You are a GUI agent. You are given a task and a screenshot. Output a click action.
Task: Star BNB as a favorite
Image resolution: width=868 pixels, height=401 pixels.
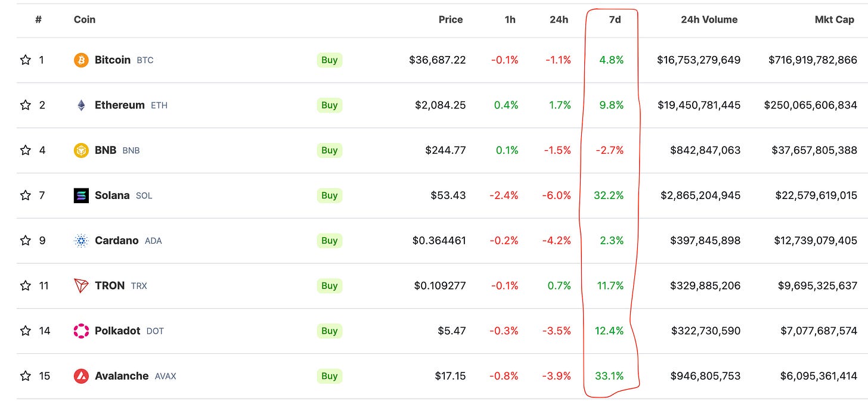pyautogui.click(x=25, y=151)
